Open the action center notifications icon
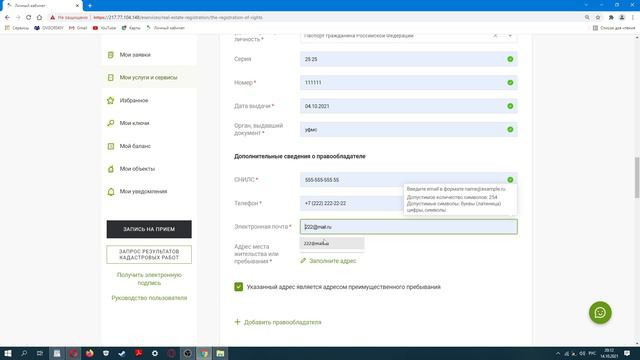The width and height of the screenshot is (640, 360). (627, 353)
